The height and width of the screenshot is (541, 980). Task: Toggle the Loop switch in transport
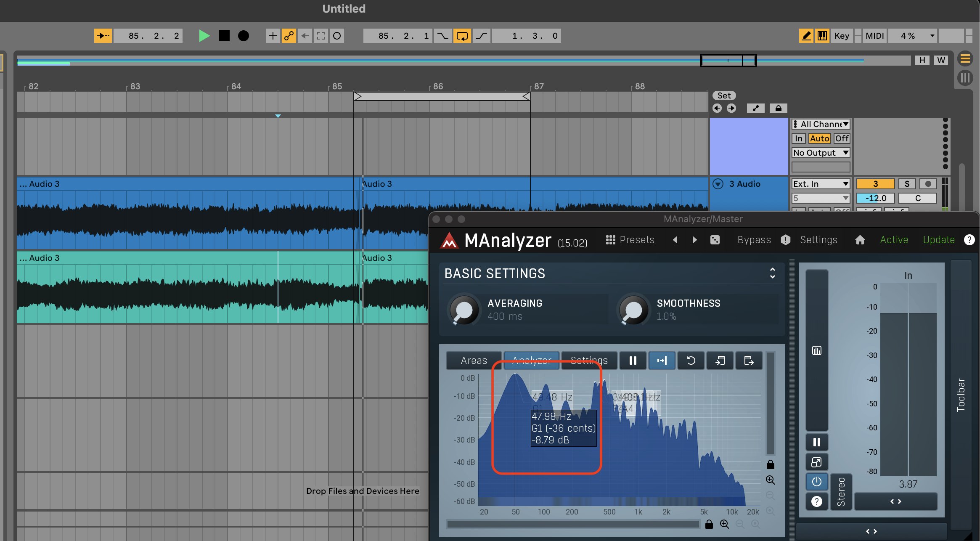coord(462,36)
